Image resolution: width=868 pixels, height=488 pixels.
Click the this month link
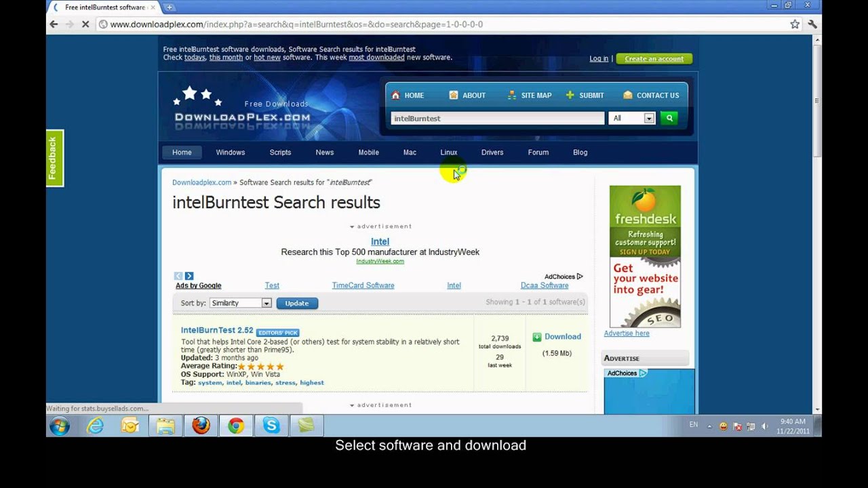[x=226, y=58]
